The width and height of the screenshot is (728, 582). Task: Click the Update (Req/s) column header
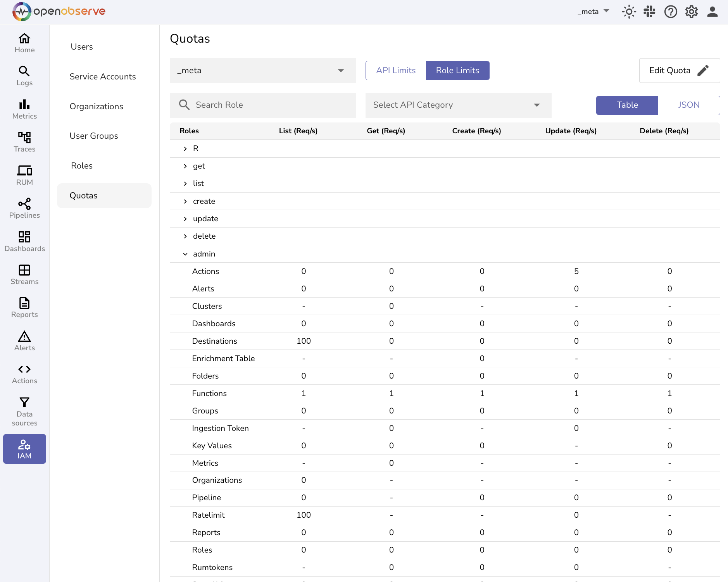(571, 131)
